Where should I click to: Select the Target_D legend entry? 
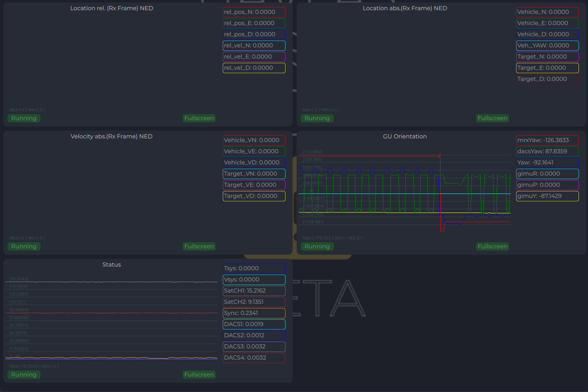548,79
